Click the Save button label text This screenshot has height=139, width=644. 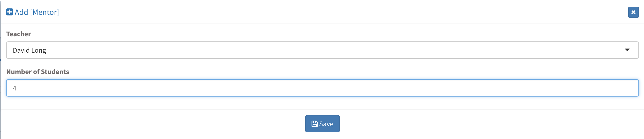point(326,124)
